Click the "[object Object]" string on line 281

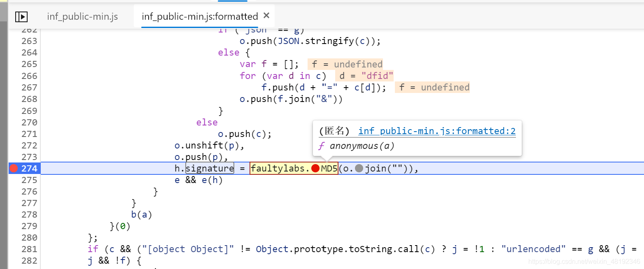[188, 249]
